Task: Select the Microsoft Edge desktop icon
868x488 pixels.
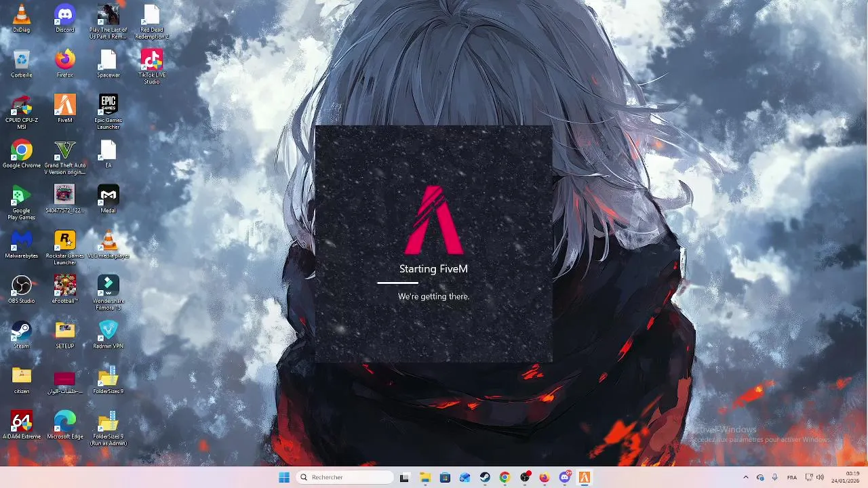Action: pyautogui.click(x=65, y=425)
